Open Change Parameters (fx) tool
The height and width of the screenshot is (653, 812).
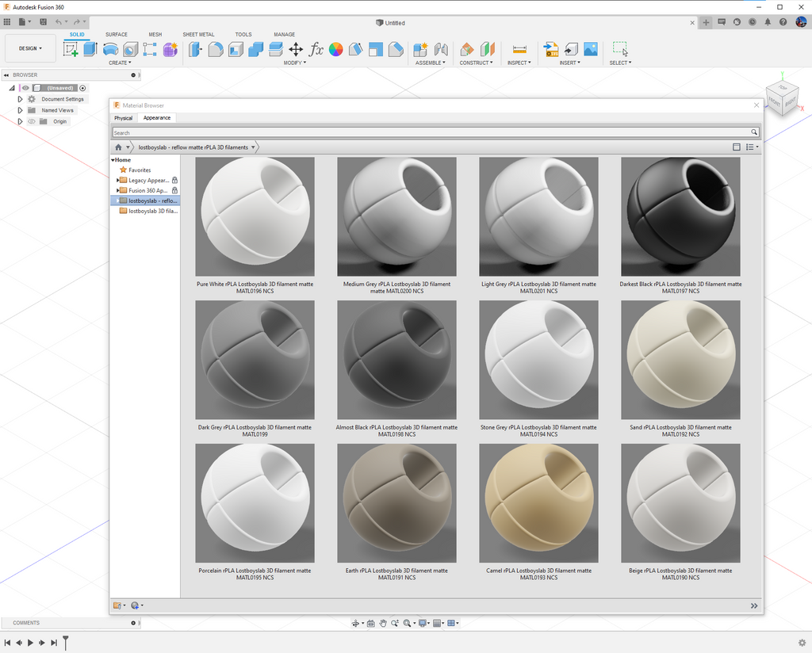[316, 49]
